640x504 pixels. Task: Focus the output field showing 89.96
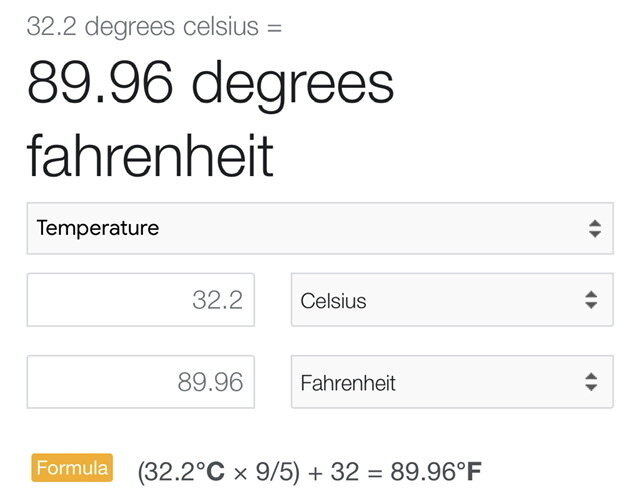(x=141, y=382)
